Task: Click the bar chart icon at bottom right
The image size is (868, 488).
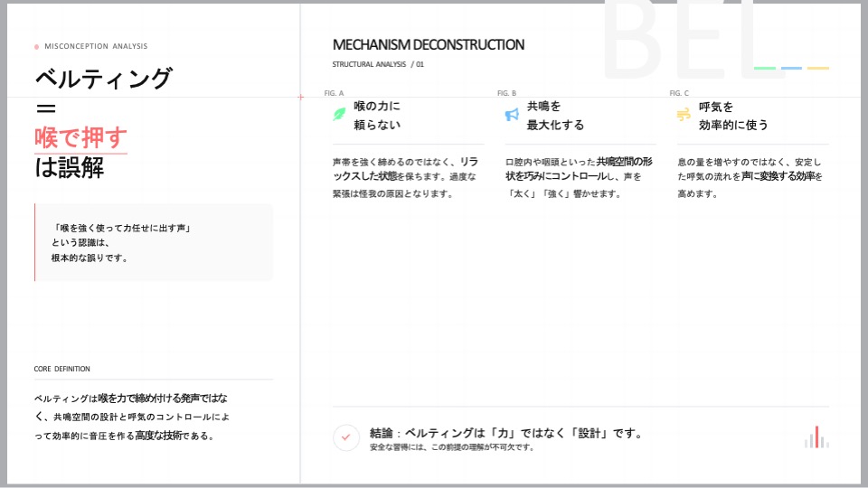Action: point(816,437)
